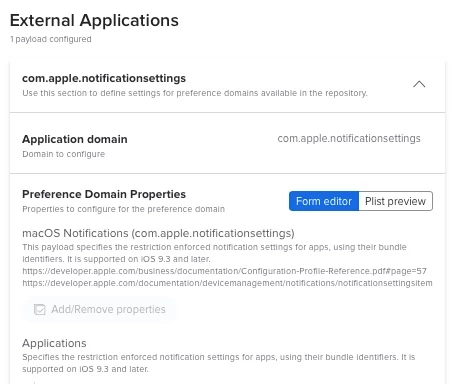
Task: Select the External Applications page heading
Action: click(94, 20)
